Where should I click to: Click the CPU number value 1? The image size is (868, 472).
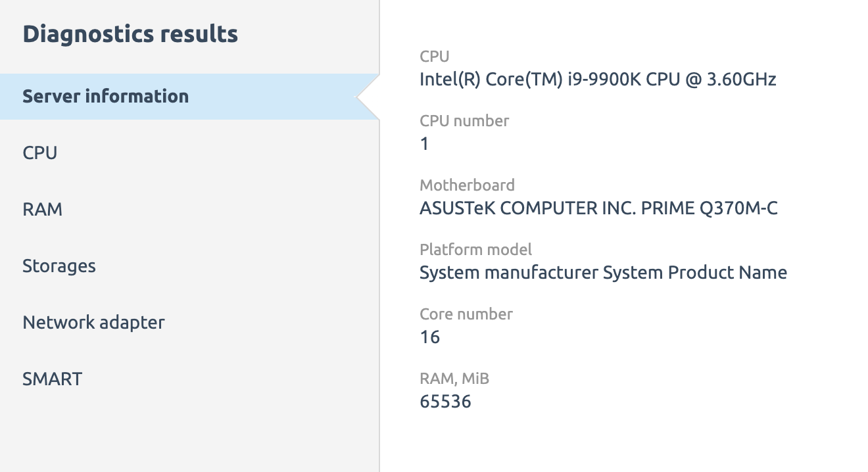pos(424,144)
